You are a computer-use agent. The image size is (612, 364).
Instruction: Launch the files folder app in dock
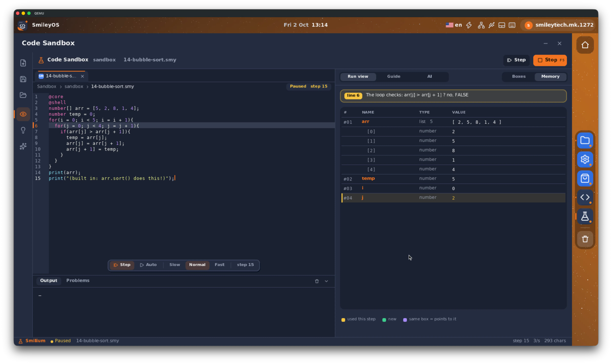[585, 140]
